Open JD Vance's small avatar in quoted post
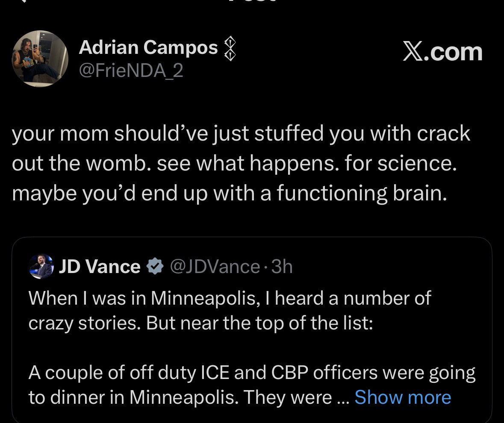 (x=41, y=267)
